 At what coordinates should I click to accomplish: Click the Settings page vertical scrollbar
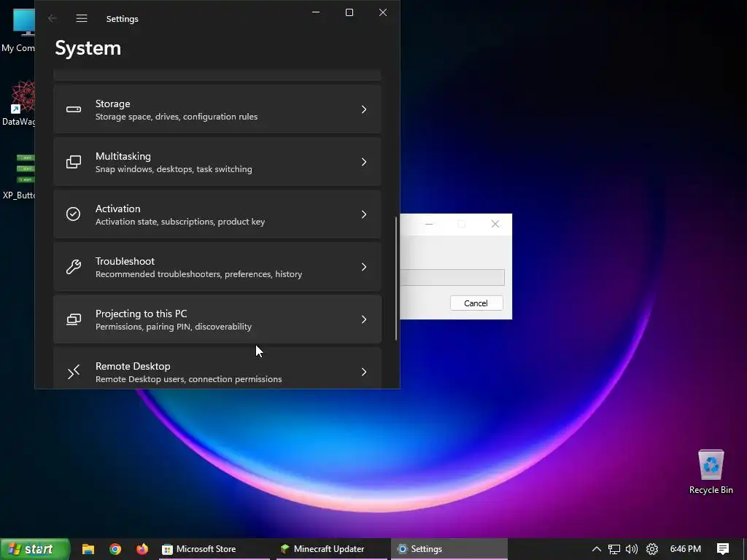coord(396,279)
